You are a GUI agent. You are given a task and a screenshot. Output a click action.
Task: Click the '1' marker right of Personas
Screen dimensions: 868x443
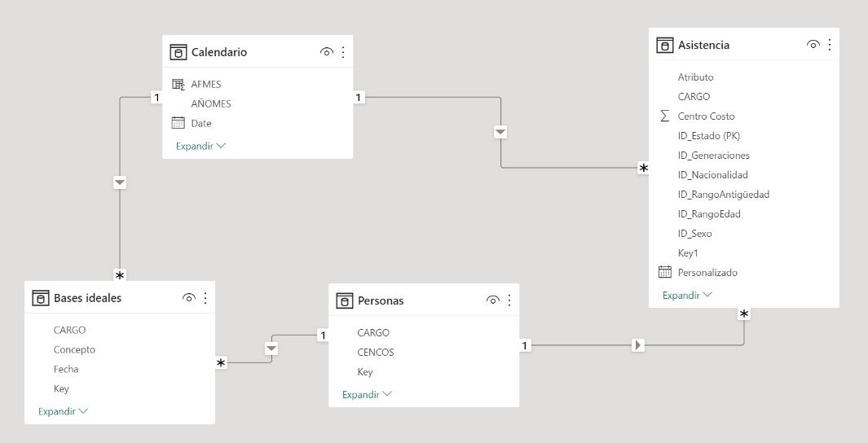tap(525, 345)
